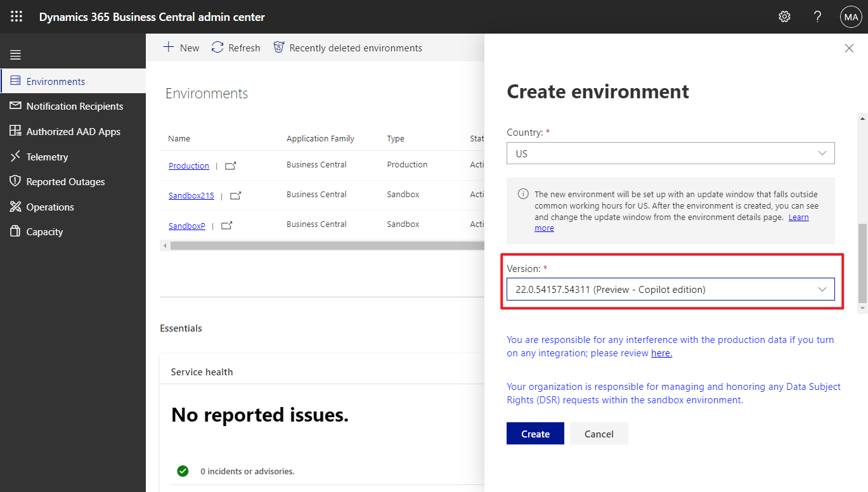Open Production environment via its external link icon
The height and width of the screenshot is (492, 868).
point(230,165)
